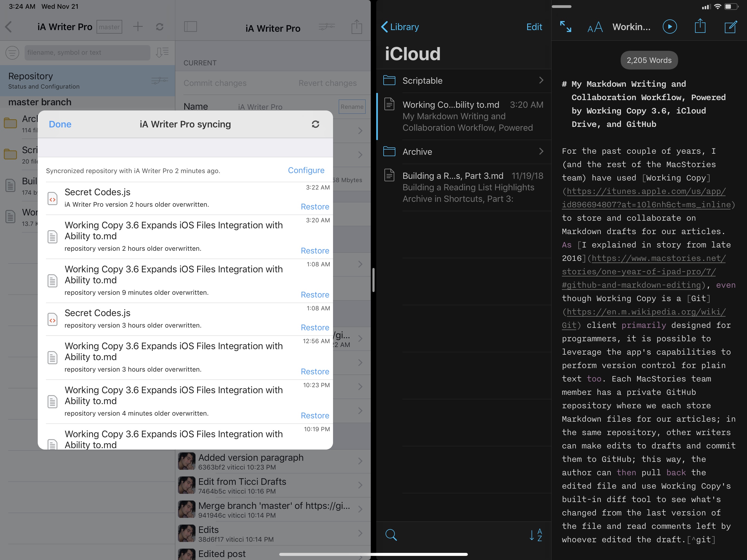Tap Done in the syncing dialog
The height and width of the screenshot is (560, 747).
tap(60, 124)
